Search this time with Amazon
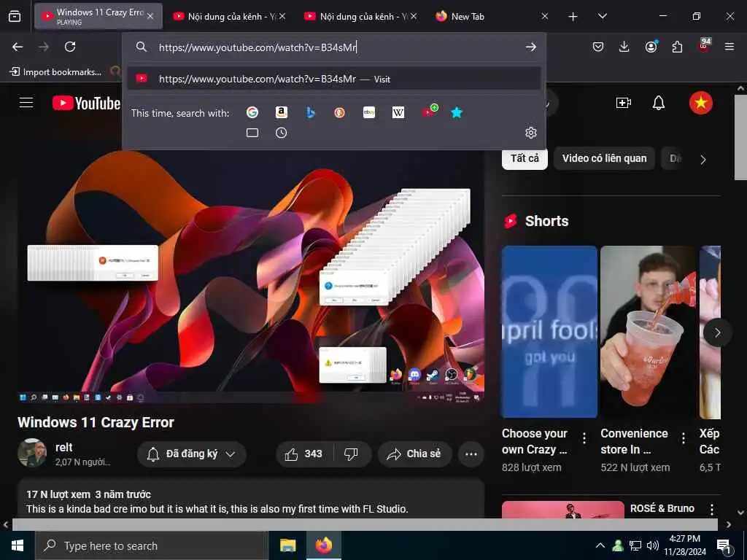 coord(282,112)
